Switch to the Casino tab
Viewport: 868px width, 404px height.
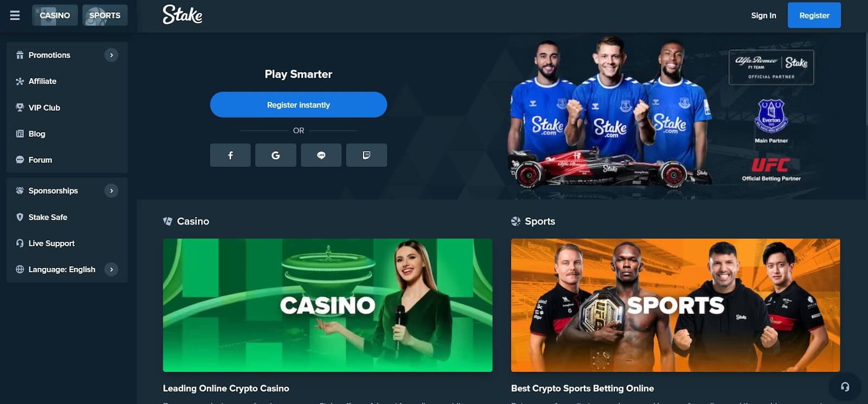[55, 15]
